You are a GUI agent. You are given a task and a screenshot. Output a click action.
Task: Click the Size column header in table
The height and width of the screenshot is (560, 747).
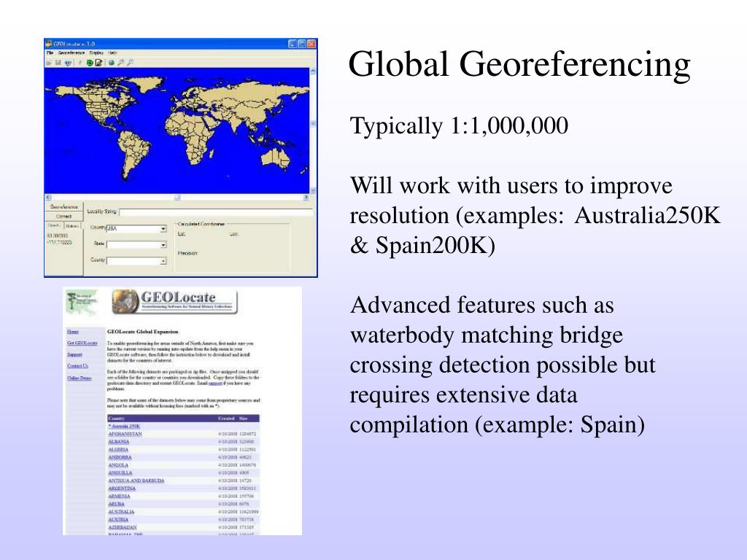[x=244, y=419]
